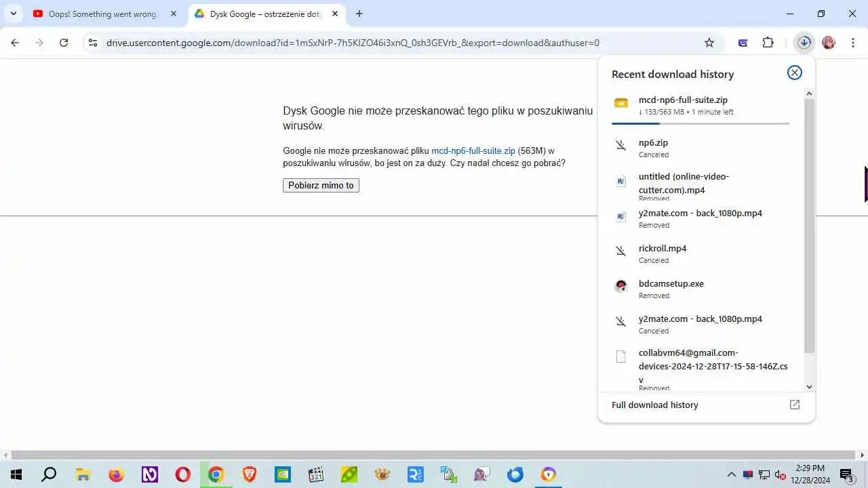The height and width of the screenshot is (488, 868).
Task: Click the forward navigation arrow
Action: [39, 43]
